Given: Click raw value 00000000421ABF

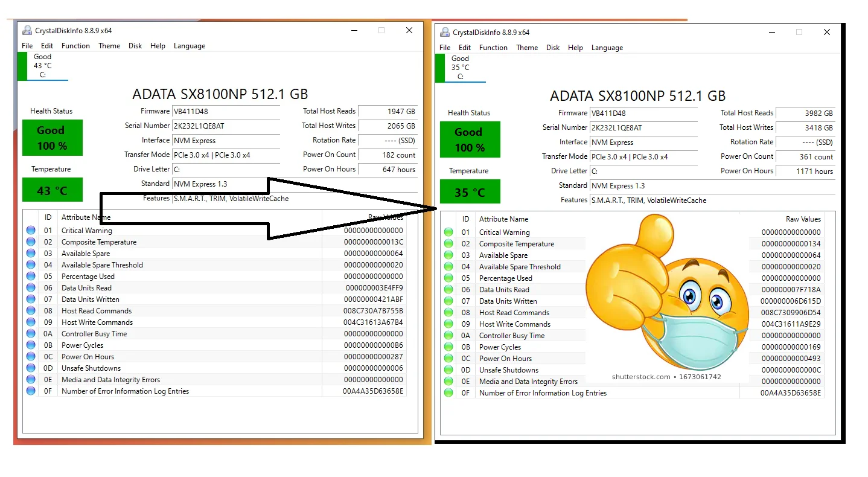Looking at the screenshot, I should coord(373,299).
